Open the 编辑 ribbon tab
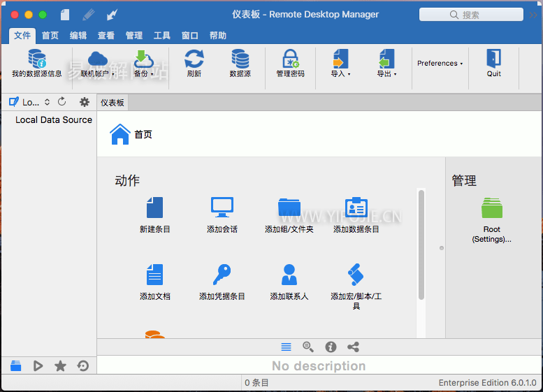 pyautogui.click(x=78, y=36)
